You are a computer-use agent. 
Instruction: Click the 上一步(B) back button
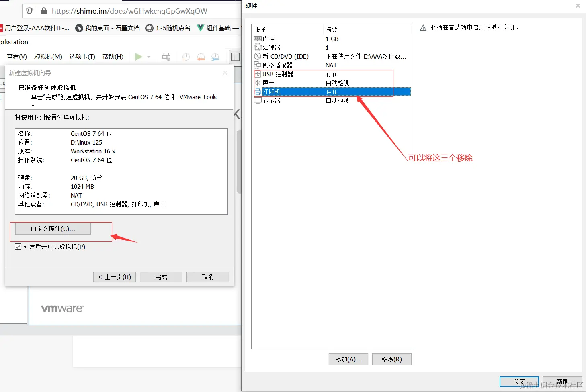pos(115,277)
